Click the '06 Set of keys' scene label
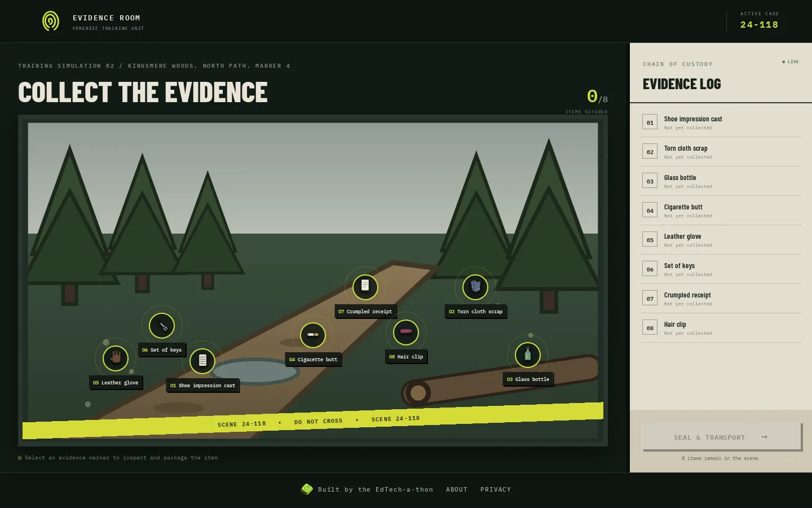This screenshot has width=812, height=508. click(x=162, y=350)
